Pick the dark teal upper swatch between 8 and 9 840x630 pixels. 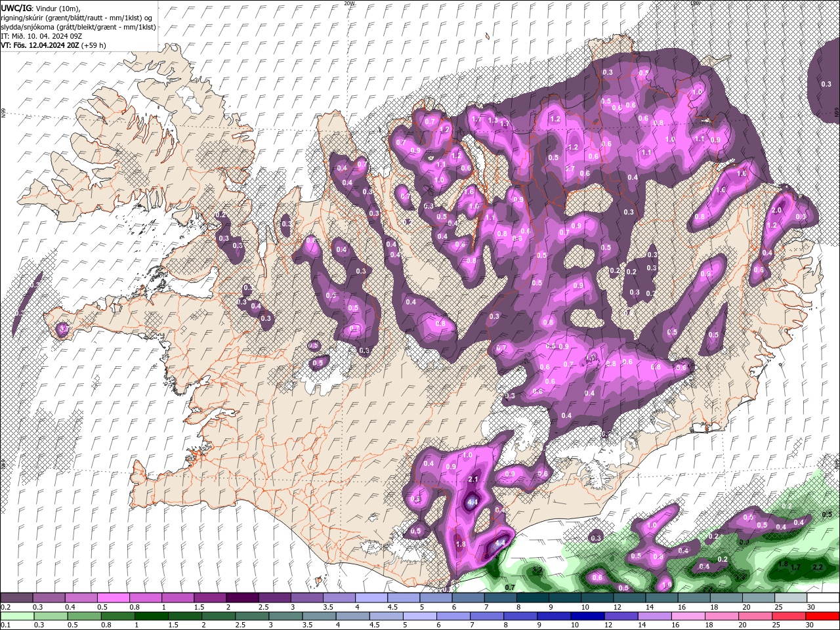(x=532, y=598)
